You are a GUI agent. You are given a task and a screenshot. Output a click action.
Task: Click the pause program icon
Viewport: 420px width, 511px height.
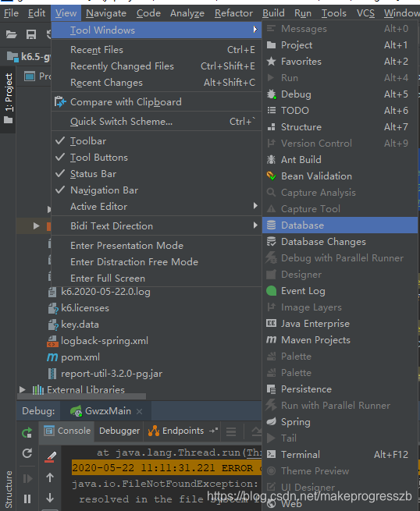[x=27, y=499]
